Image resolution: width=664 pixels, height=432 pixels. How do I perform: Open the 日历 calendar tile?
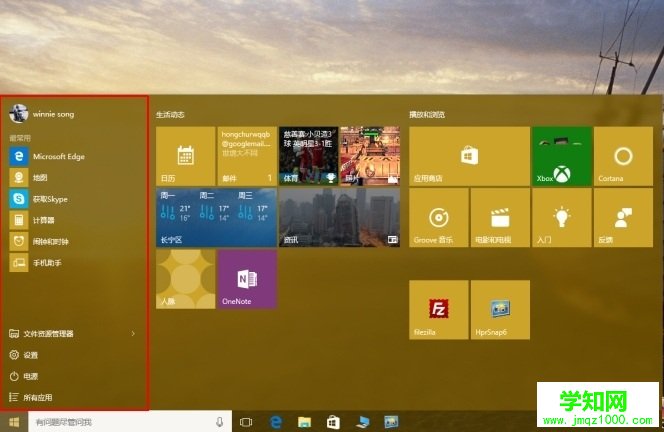click(x=185, y=156)
